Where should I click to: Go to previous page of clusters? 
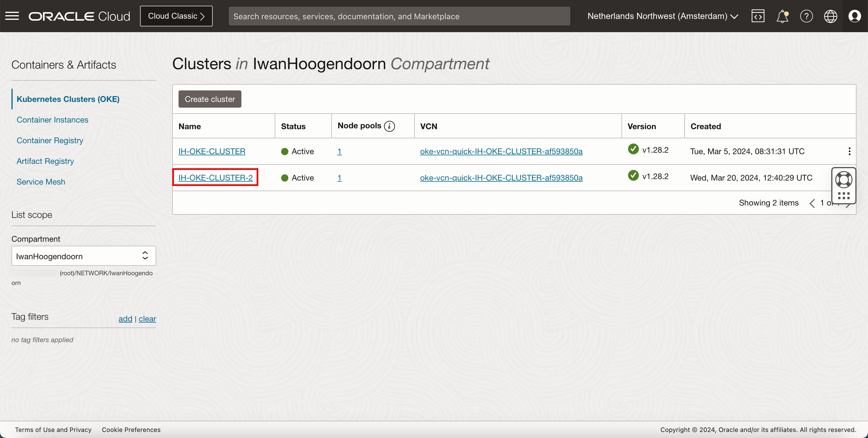pos(812,203)
